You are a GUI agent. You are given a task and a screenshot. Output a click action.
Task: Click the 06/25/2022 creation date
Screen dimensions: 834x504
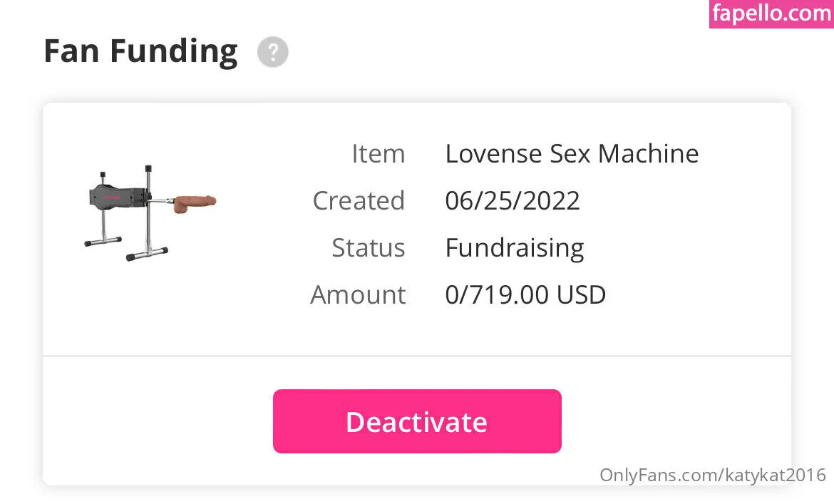513,200
